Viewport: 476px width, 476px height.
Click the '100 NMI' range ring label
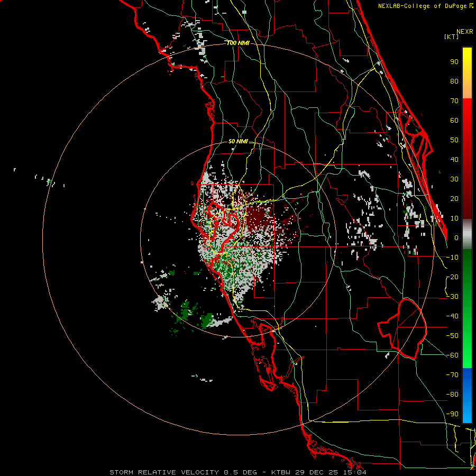point(238,43)
